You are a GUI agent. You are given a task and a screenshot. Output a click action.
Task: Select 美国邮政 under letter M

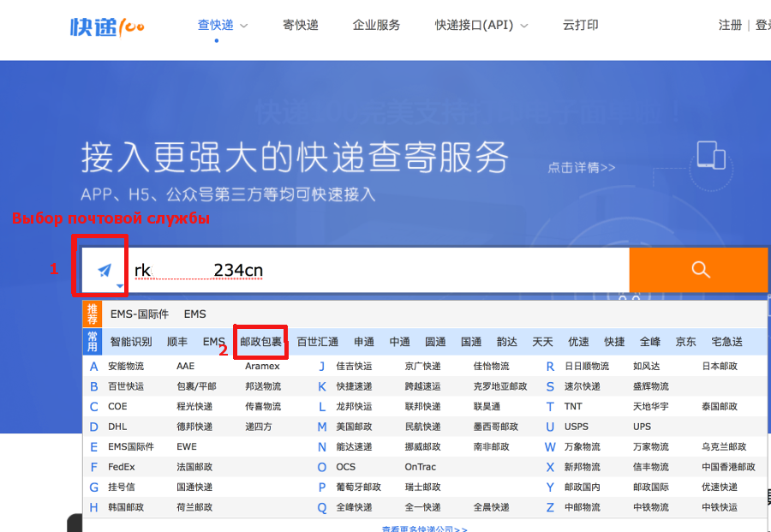[x=354, y=427]
